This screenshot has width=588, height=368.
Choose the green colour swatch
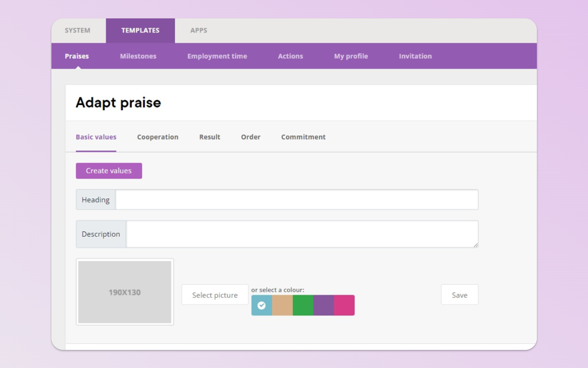pyautogui.click(x=303, y=305)
